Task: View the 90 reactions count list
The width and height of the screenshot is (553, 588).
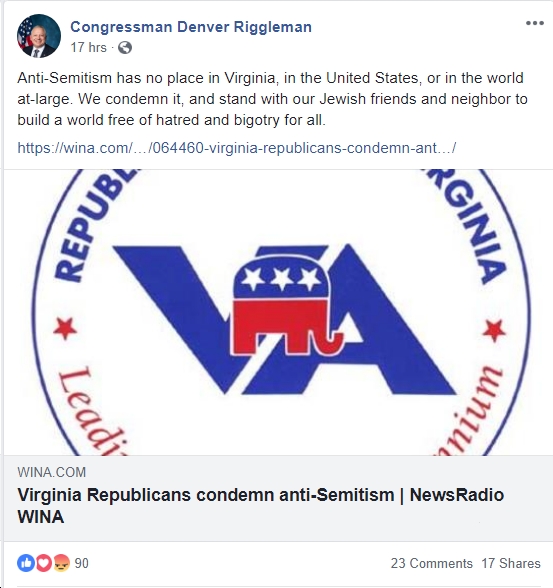Action: click(x=82, y=563)
